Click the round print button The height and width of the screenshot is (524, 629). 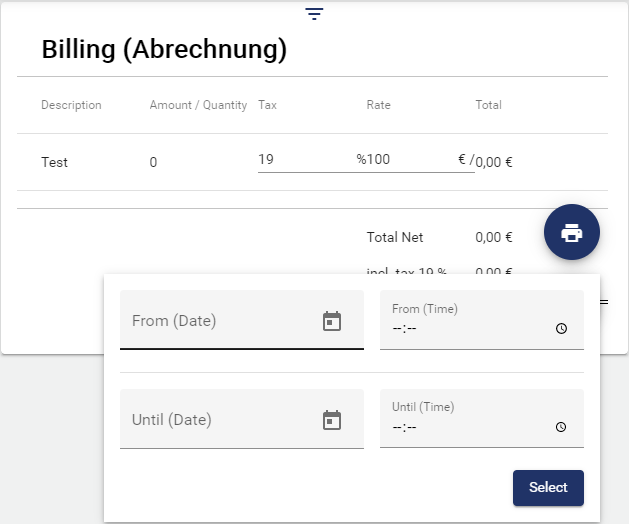coord(571,233)
